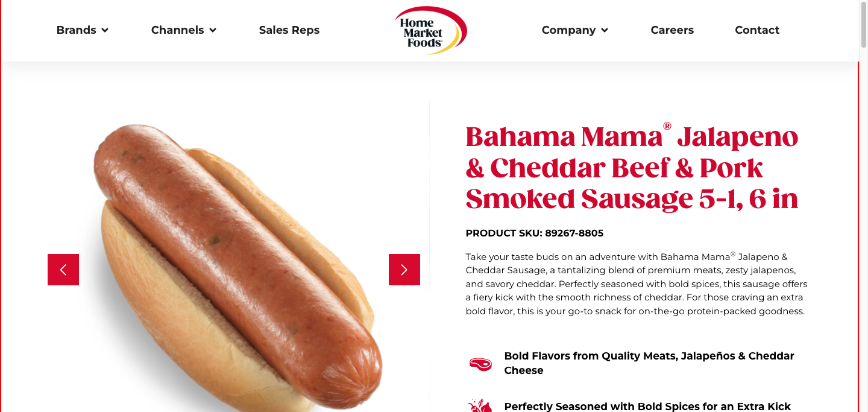Open the Sales Reps page
Image resolution: width=868 pixels, height=412 pixels.
pyautogui.click(x=289, y=30)
